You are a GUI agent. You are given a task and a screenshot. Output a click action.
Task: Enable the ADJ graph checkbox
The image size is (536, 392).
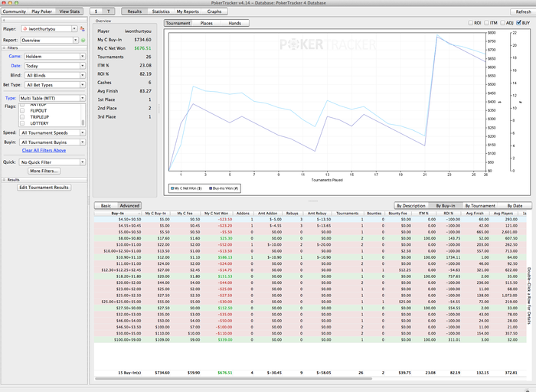coord(502,23)
